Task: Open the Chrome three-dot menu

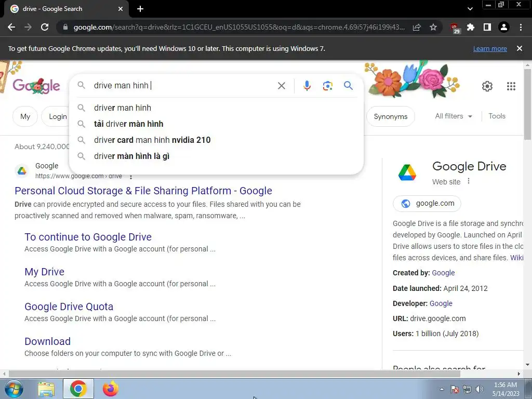Action: point(521,27)
